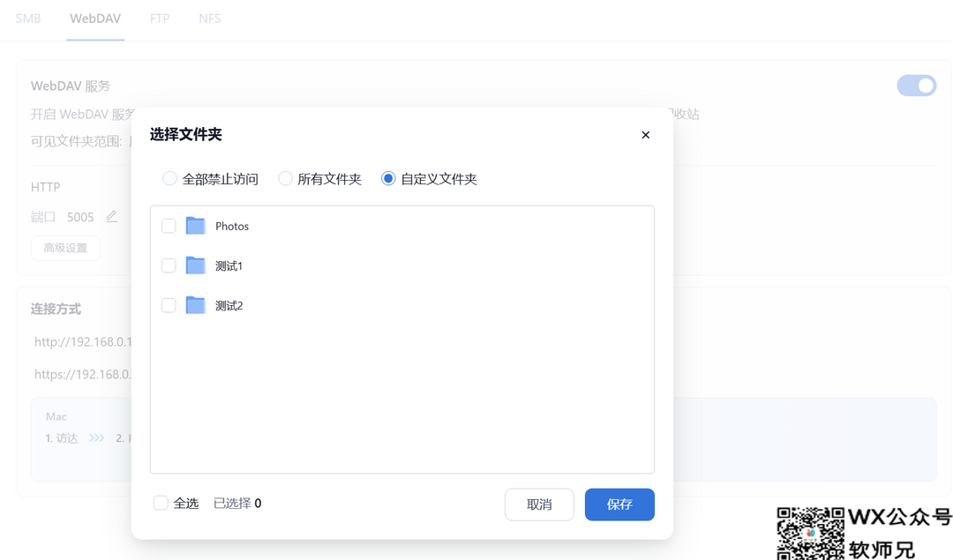Screen dimensions: 953x560
Task: Click the port value 5005
Action: pos(80,218)
